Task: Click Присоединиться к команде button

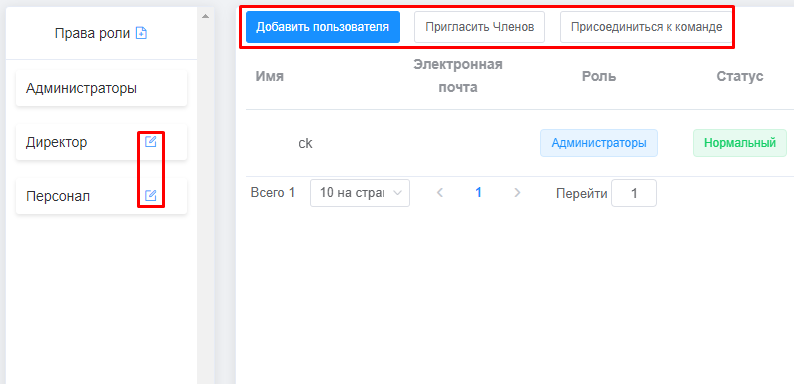Action: (x=646, y=27)
